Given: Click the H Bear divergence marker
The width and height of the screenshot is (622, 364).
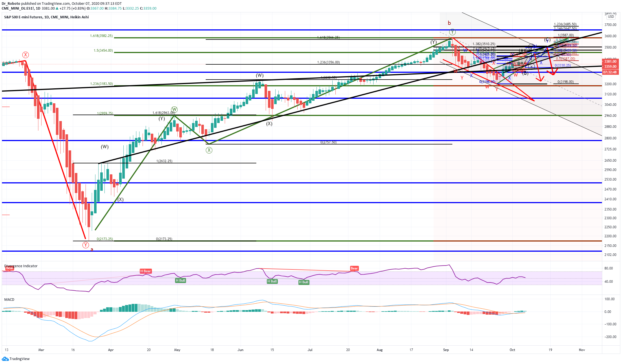Looking at the screenshot, I should pyautogui.click(x=146, y=271).
